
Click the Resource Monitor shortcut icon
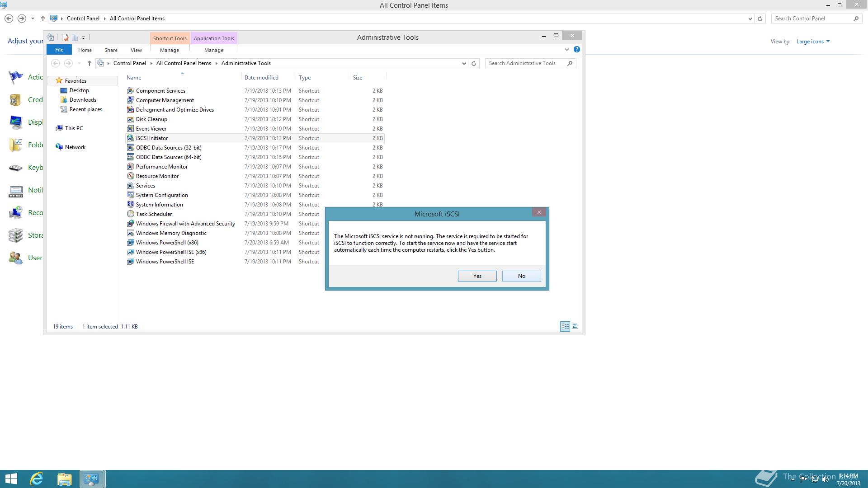pos(130,176)
